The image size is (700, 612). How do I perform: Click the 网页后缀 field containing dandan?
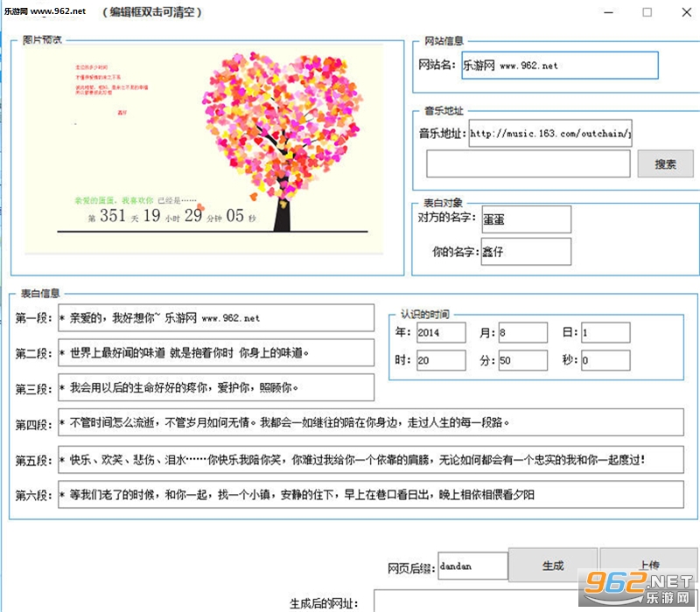pos(472,566)
